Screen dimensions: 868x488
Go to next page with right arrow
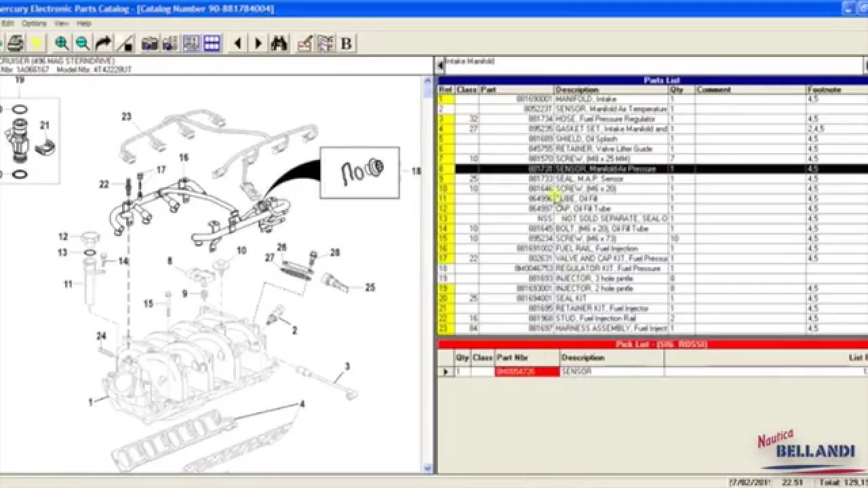coord(258,43)
